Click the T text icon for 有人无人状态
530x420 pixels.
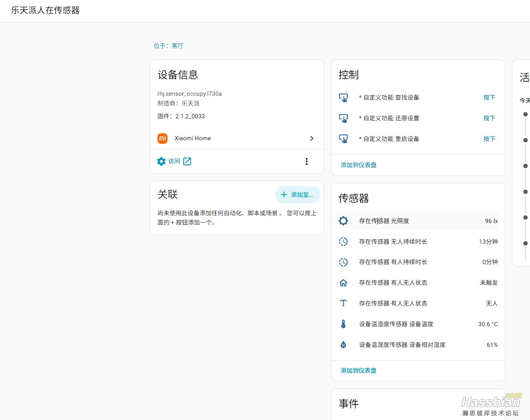pos(343,303)
